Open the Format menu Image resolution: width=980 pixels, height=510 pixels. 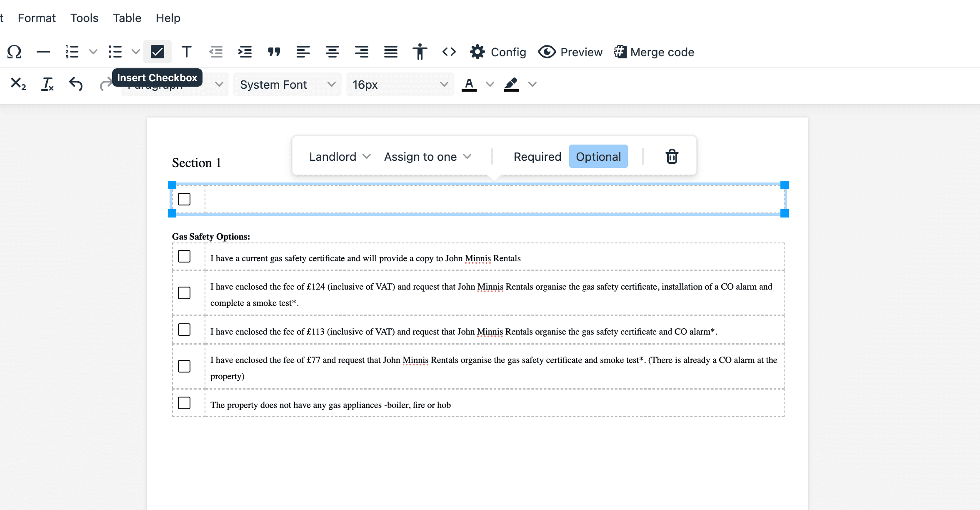[37, 18]
